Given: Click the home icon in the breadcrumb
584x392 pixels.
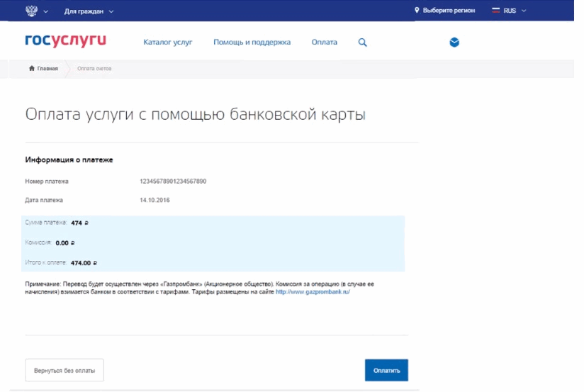Looking at the screenshot, I should click(x=32, y=68).
